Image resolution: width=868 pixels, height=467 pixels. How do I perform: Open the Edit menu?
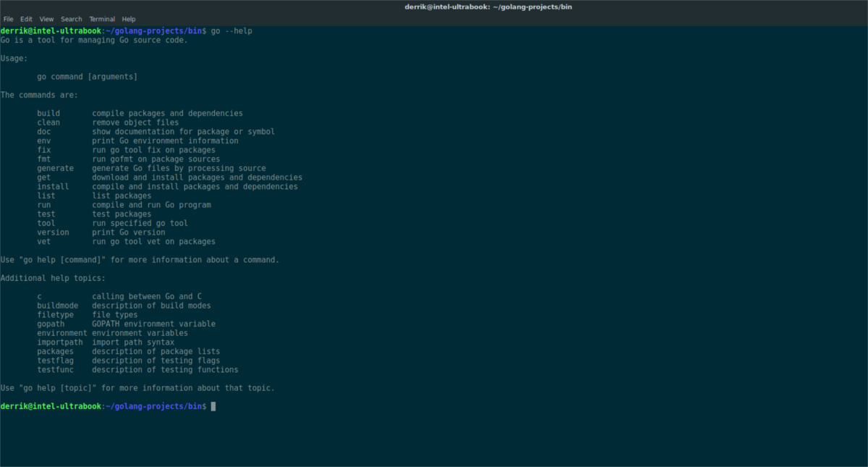click(x=26, y=19)
